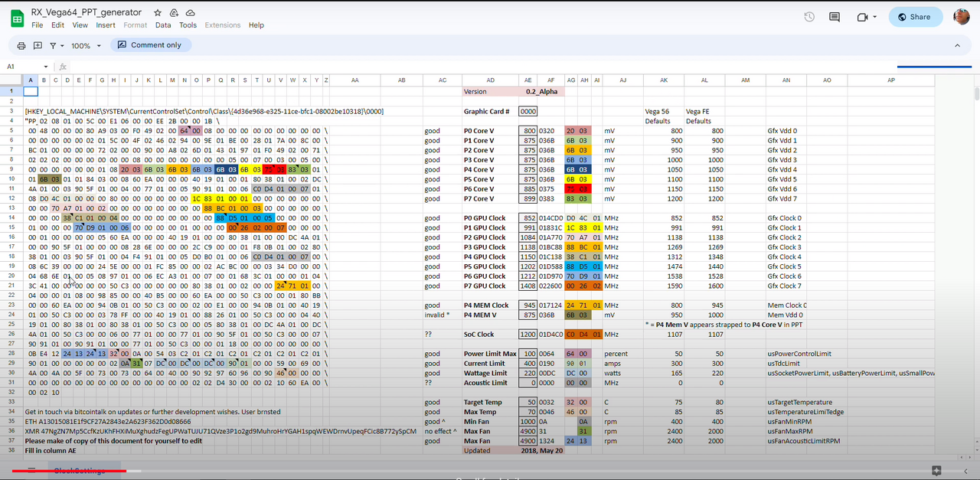Collapse the toolbar with the chevron arrow
This screenshot has height=480, width=980.
coord(957,46)
